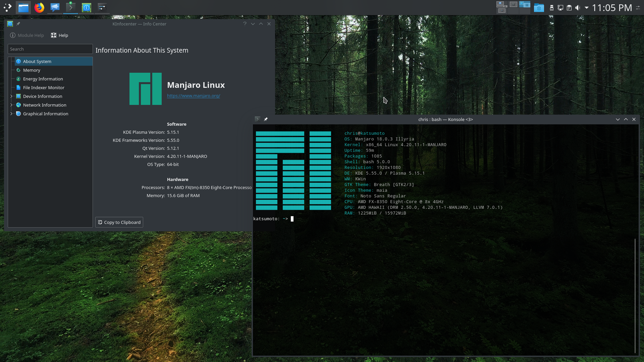Select the Memory module
Screen dimensions: 644x362
tap(54, 70)
